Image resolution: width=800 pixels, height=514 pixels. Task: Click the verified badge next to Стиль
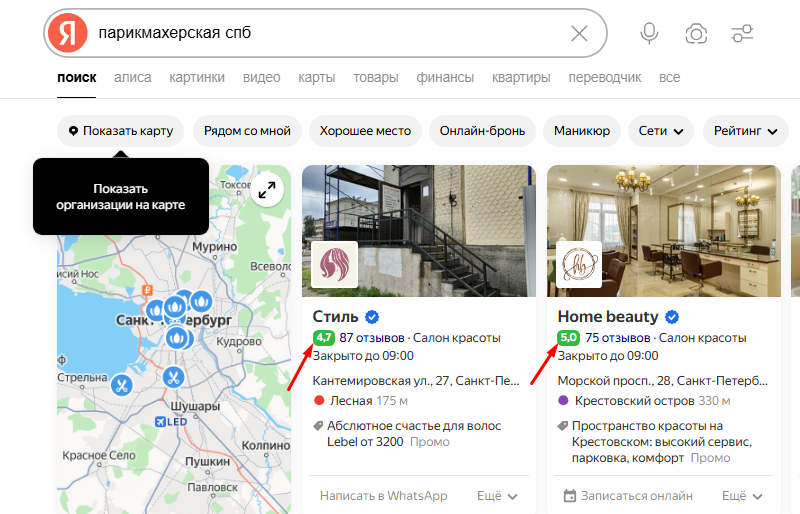pos(372,317)
